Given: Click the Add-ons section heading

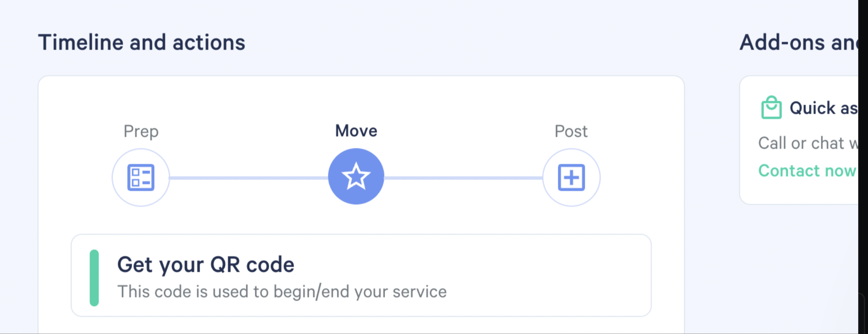Looking at the screenshot, I should (798, 43).
